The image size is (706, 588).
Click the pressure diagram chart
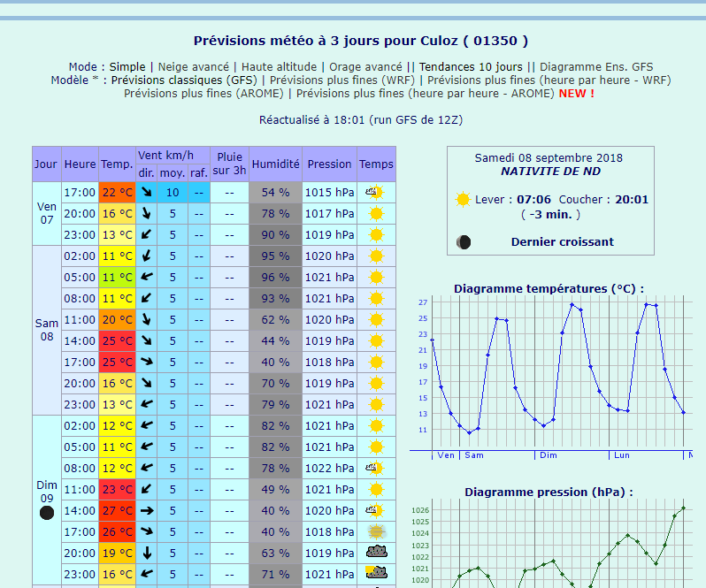tap(551, 543)
